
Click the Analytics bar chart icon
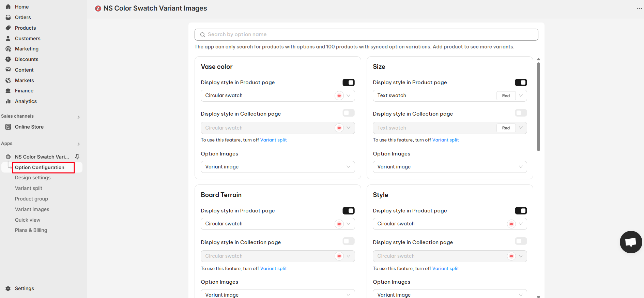(8, 101)
